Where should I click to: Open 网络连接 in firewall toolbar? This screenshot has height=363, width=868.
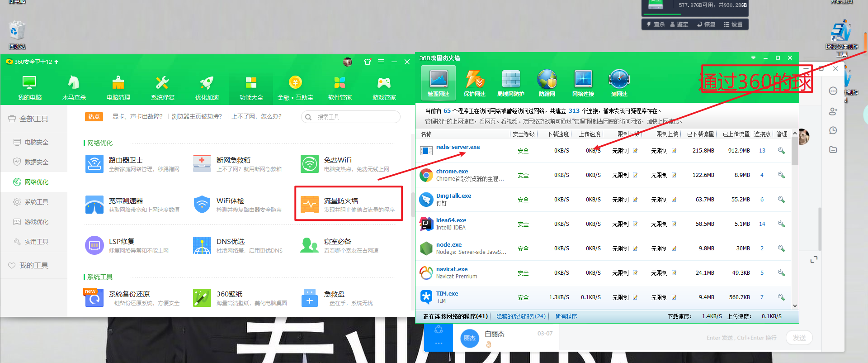point(583,83)
